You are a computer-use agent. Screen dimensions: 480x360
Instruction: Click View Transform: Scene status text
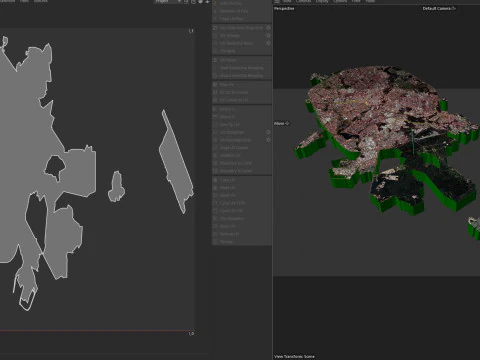[294, 356]
